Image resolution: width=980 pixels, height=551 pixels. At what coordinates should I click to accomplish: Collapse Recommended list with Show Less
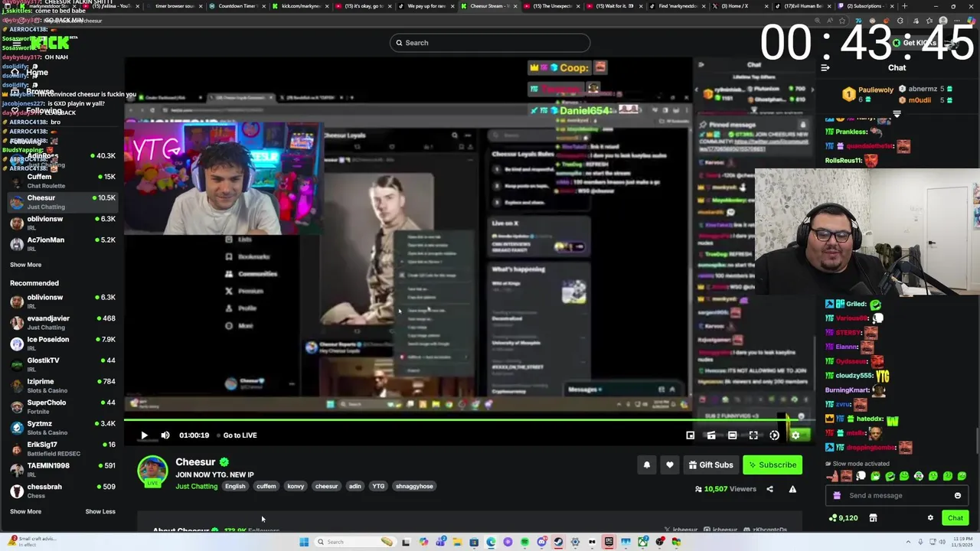pos(100,511)
